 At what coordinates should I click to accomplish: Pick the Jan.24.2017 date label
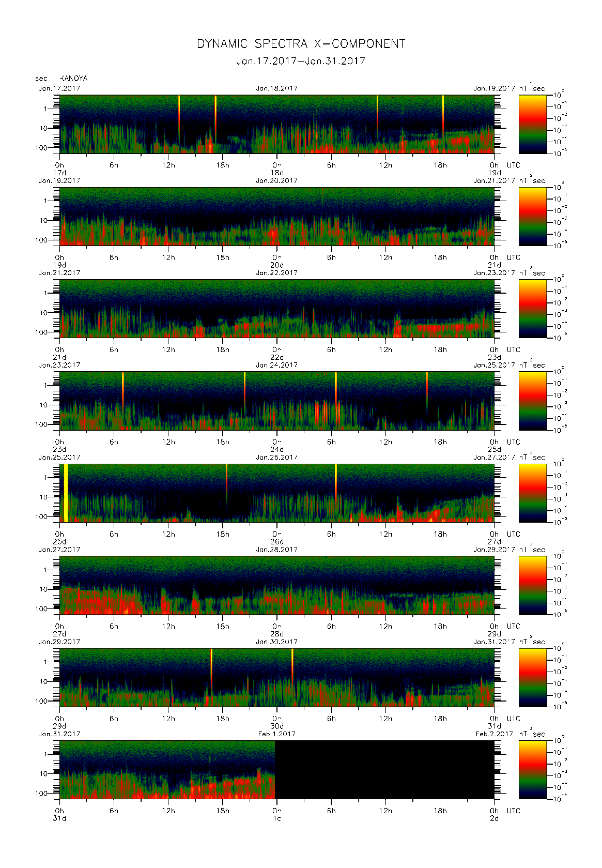pos(277,365)
